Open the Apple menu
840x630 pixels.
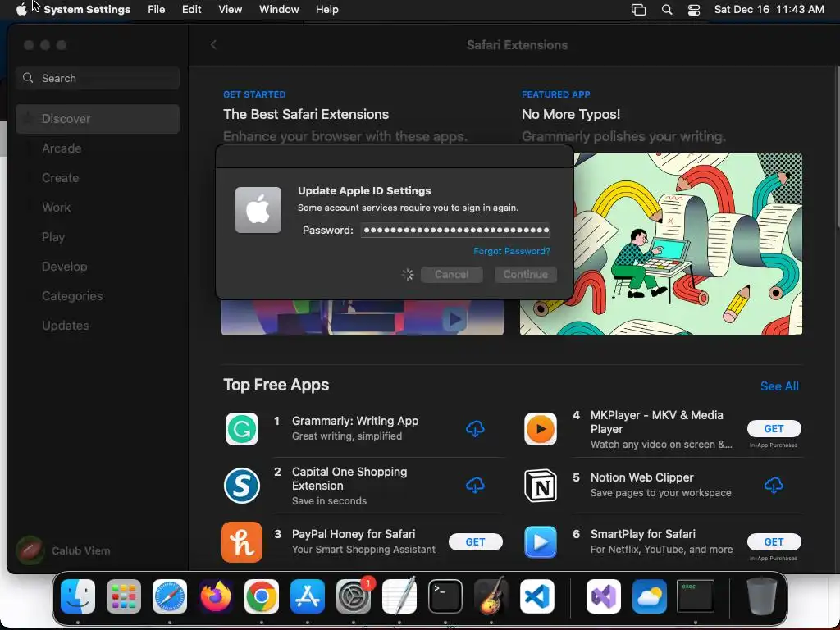click(x=21, y=10)
